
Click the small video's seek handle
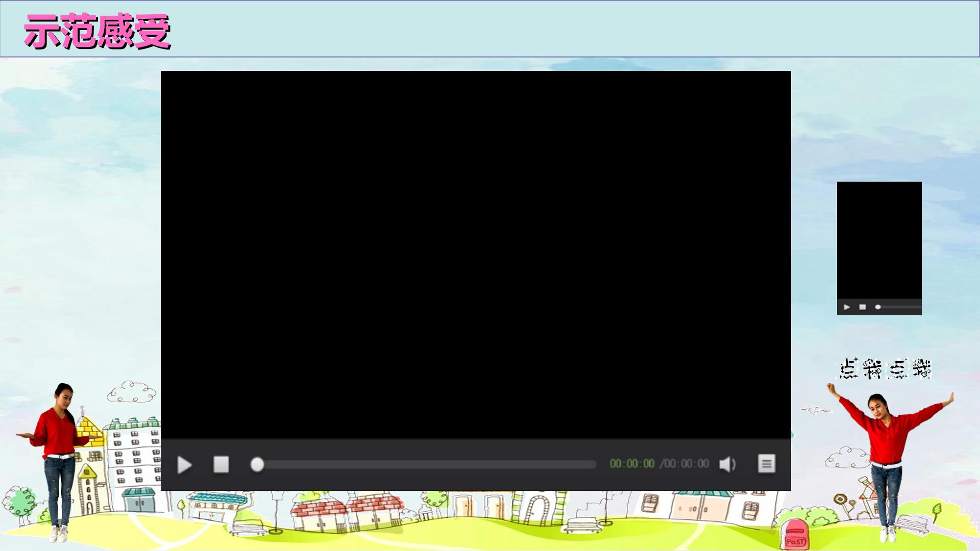coord(878,307)
